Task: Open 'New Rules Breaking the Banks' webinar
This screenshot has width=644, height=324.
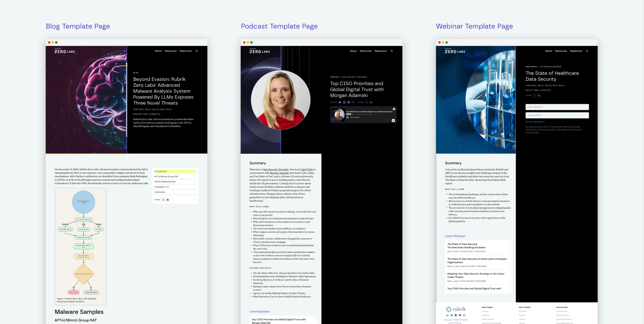Action: [x=477, y=248]
